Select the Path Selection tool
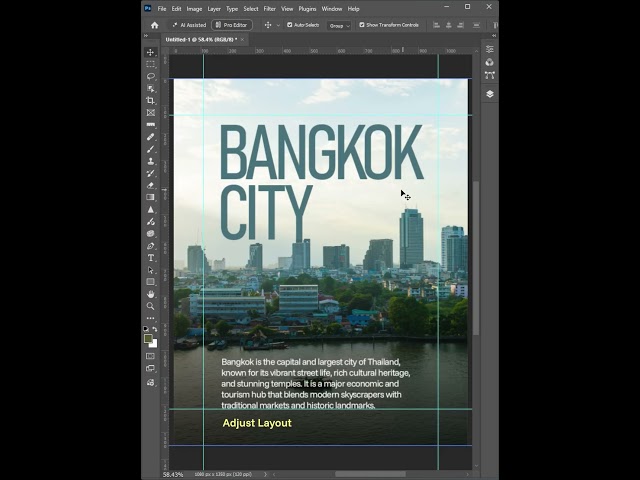This screenshot has height=480, width=640. click(x=151, y=270)
